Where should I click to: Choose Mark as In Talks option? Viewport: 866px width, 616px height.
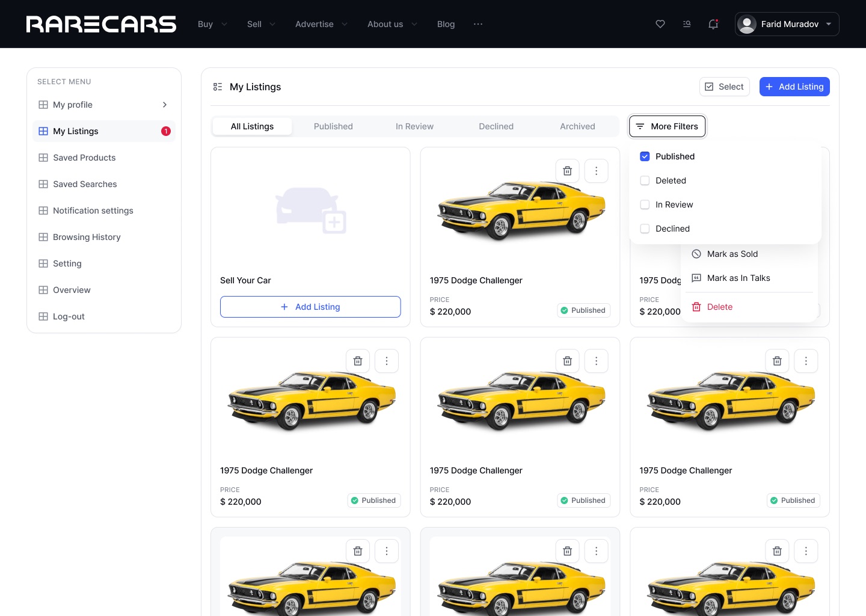749,278
